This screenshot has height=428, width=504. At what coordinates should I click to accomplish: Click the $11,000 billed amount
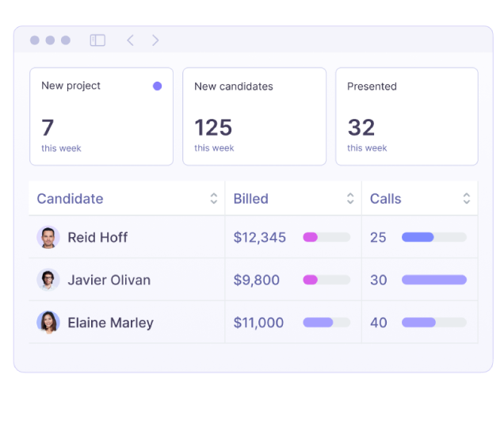point(258,323)
